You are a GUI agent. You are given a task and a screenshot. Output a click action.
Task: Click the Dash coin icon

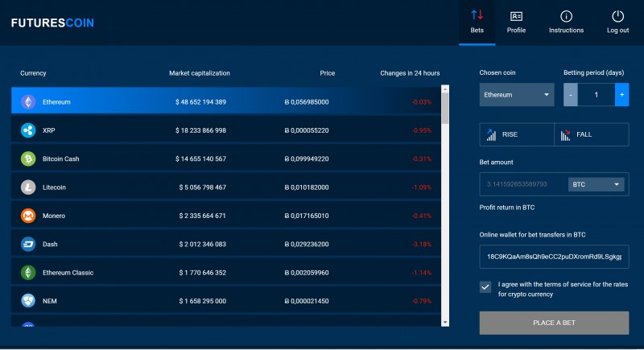28,244
